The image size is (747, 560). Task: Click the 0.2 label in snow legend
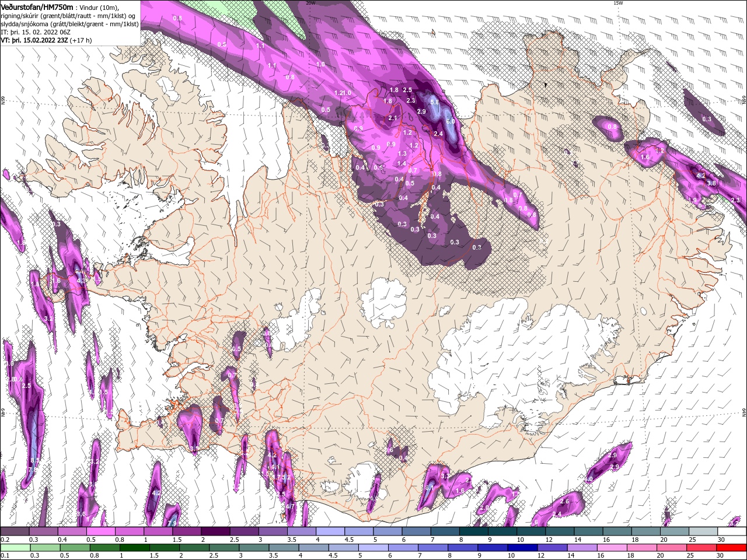point(4,540)
